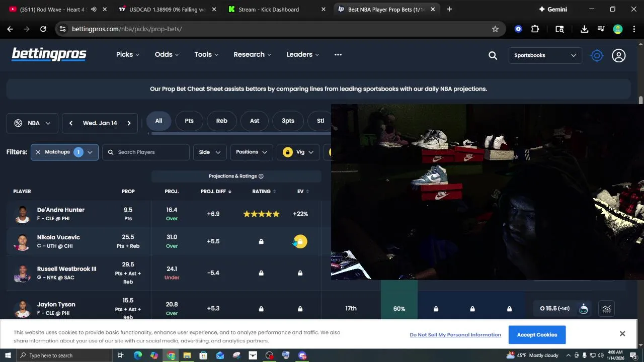
Task: Reload the page
Action: point(43,29)
